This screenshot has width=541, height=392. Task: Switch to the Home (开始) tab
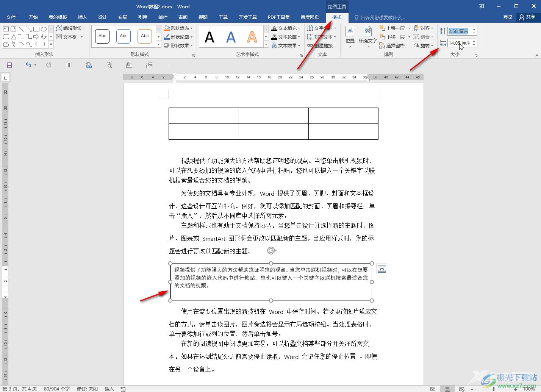tap(33, 17)
